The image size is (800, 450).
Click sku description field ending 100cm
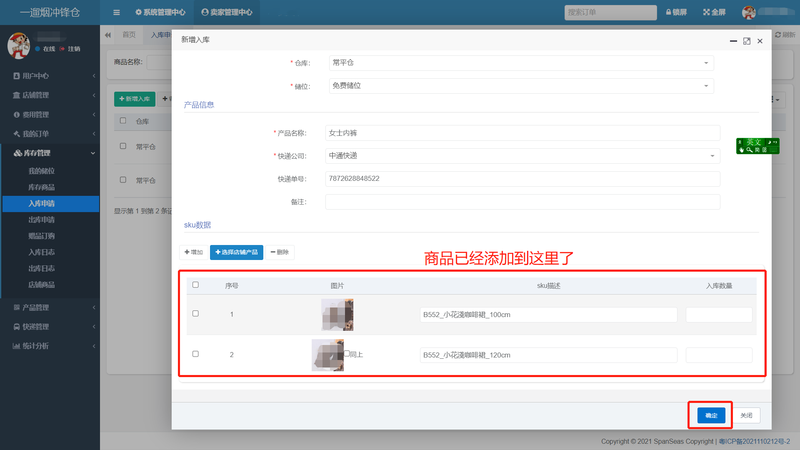(x=548, y=314)
